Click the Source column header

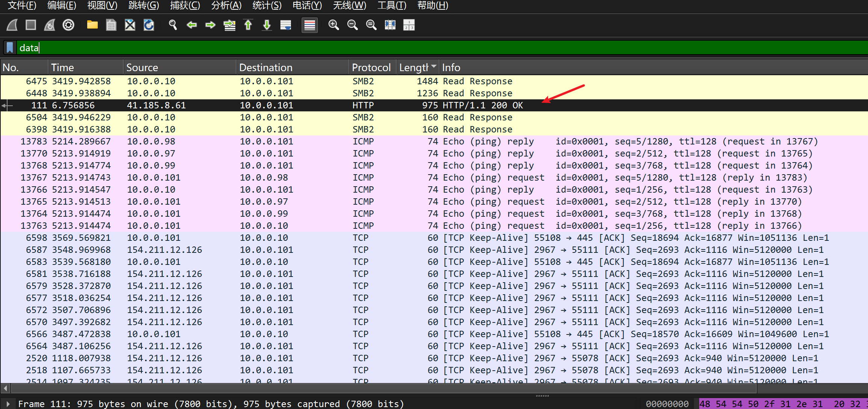coord(142,67)
